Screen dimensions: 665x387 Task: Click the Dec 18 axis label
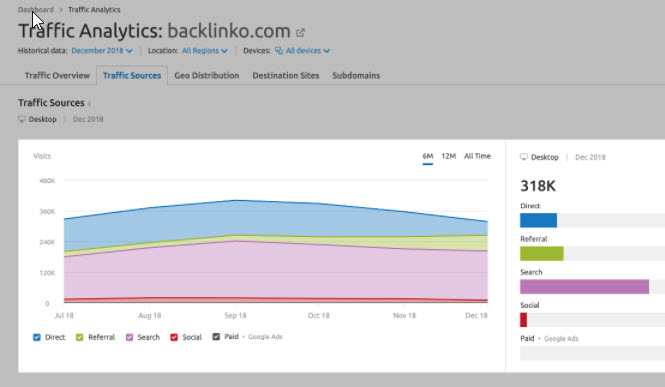(x=476, y=316)
